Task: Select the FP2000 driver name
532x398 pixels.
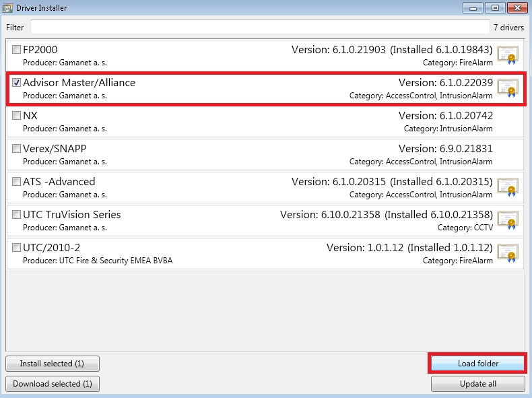Action: pos(40,50)
